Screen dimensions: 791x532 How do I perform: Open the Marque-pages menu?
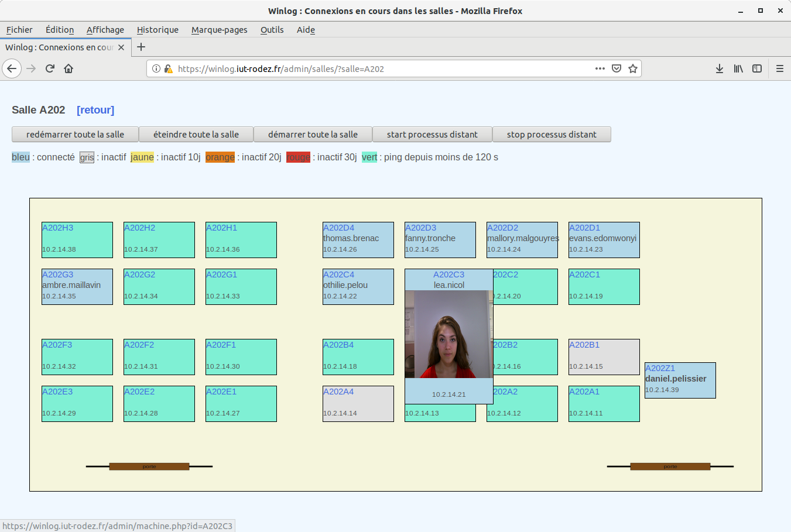coord(220,30)
